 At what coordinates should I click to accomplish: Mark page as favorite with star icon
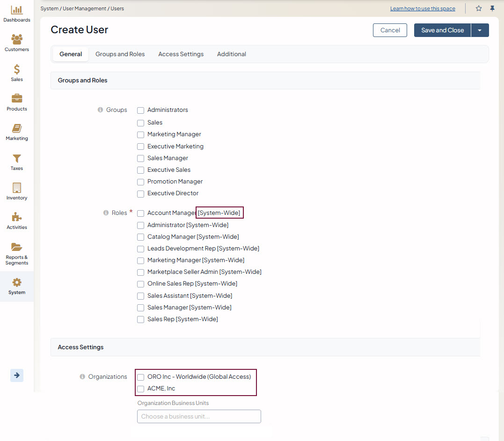point(479,8)
